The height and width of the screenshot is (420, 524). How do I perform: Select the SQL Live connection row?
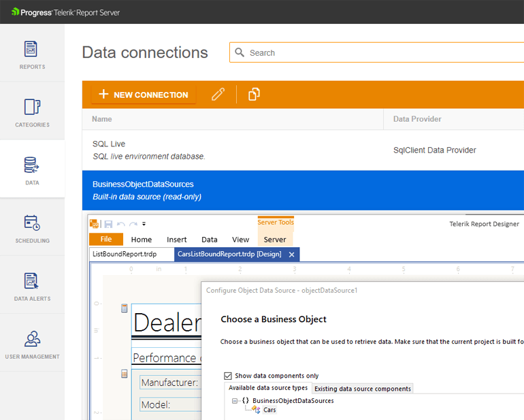pos(303,150)
